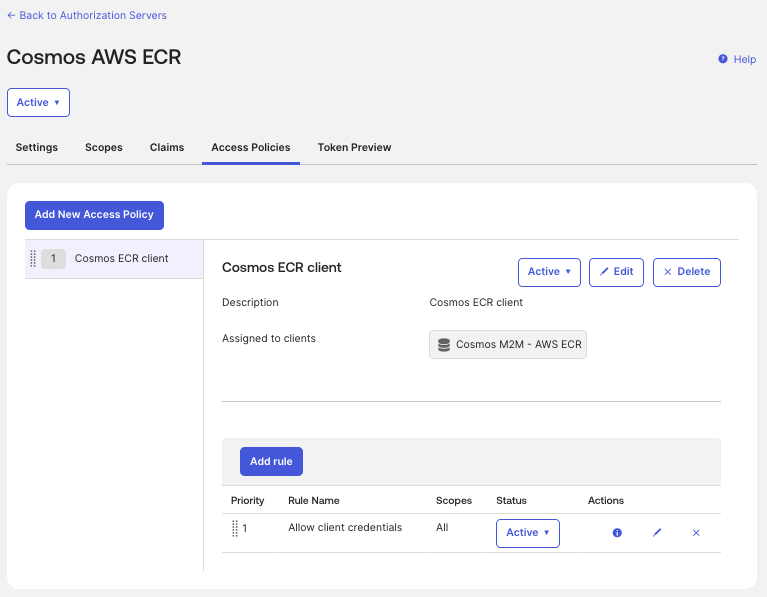Open the policy Active status dropdown
The height and width of the screenshot is (597, 767).
549,272
